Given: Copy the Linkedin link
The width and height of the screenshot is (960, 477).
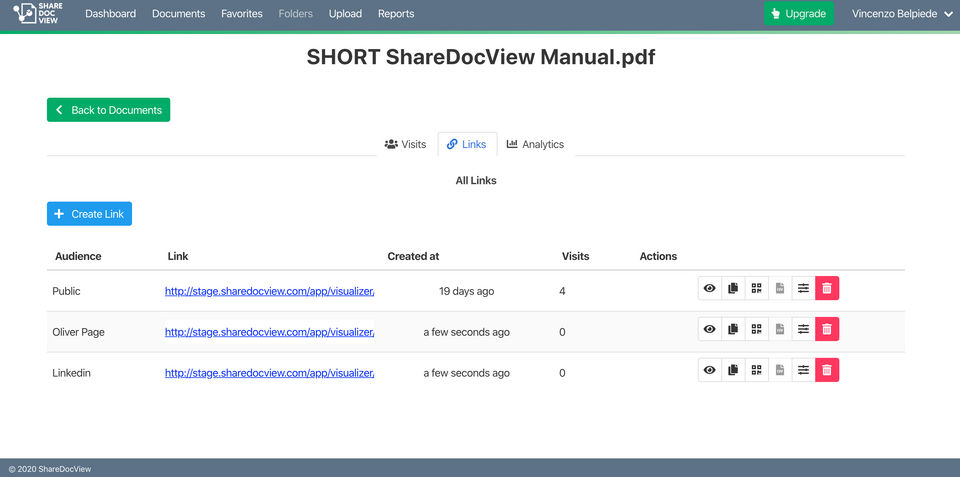Looking at the screenshot, I should pyautogui.click(x=733, y=371).
